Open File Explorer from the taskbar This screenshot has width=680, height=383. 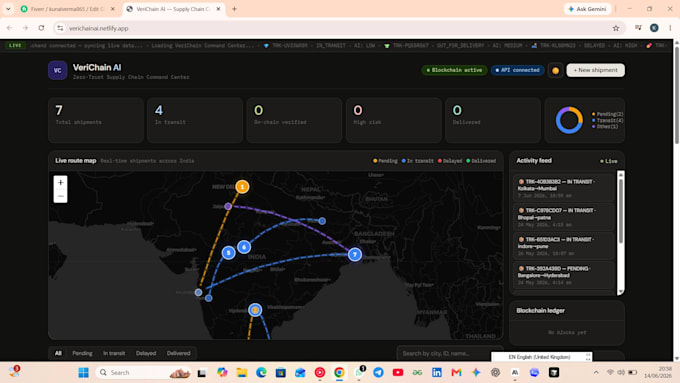tap(242, 373)
